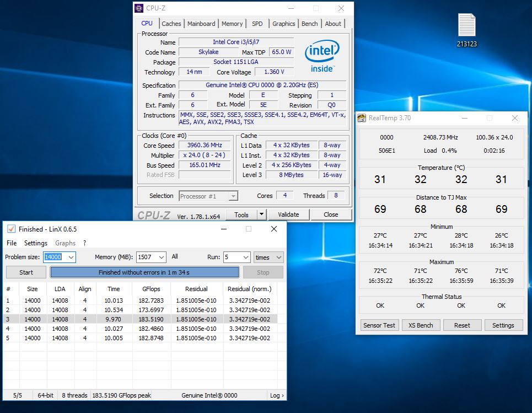
Task: Open the Memory tab in CPU-Z
Action: 232,24
